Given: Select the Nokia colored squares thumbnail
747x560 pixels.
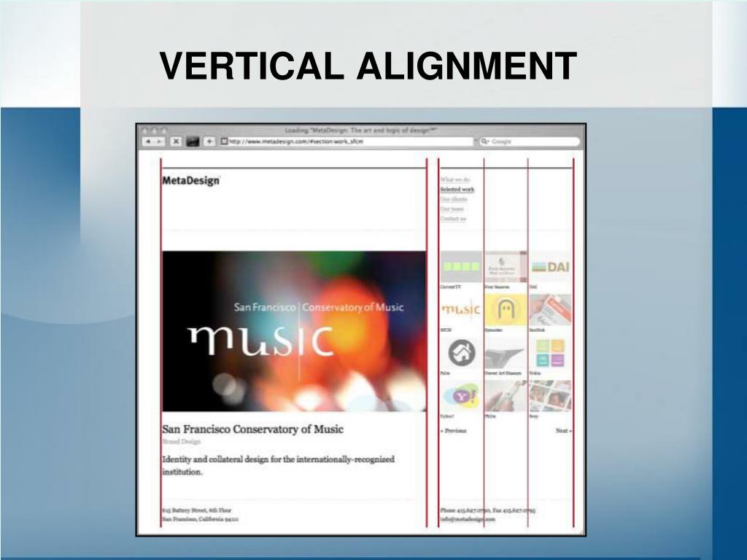Looking at the screenshot, I should tap(550, 353).
